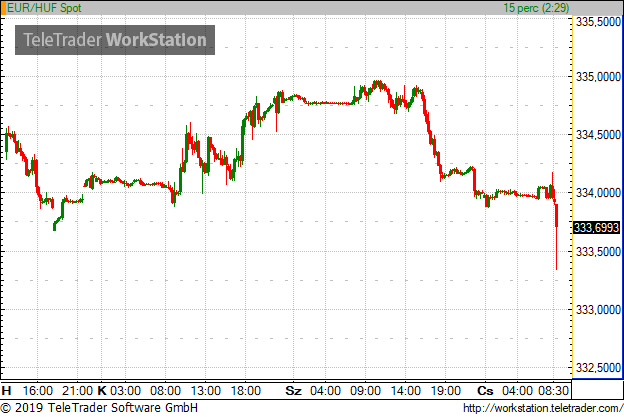The height and width of the screenshot is (417, 624).
Task: Click the 335,0000 price axis label
Action: [x=598, y=76]
